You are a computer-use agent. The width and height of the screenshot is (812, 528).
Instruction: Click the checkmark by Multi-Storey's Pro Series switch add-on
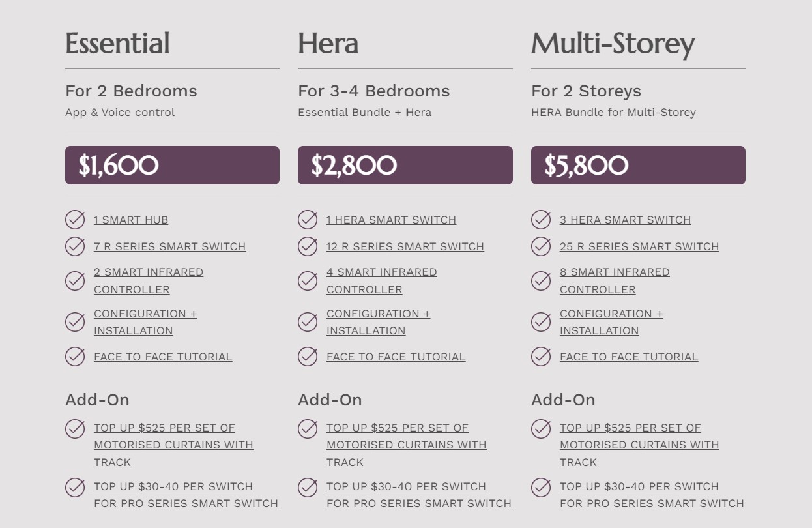click(541, 487)
